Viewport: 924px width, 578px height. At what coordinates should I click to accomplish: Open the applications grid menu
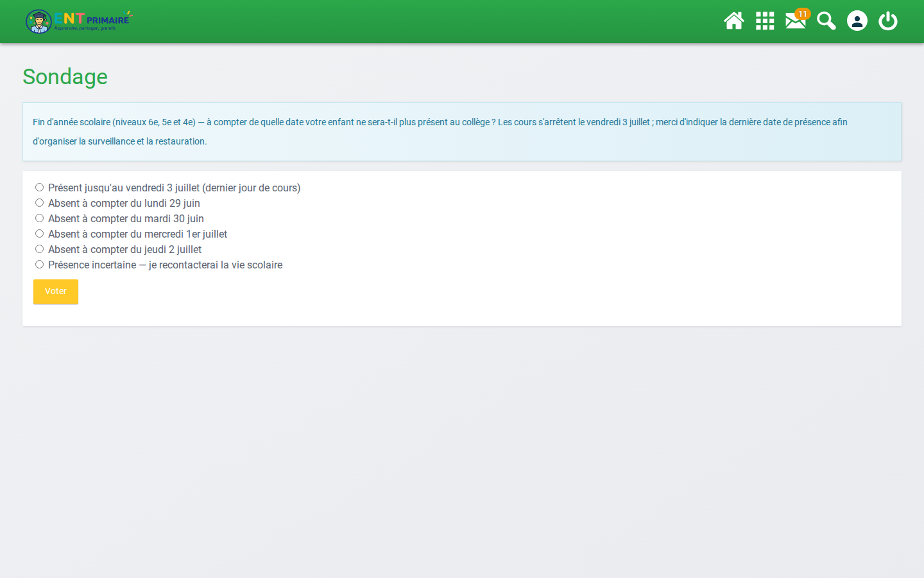coord(765,21)
